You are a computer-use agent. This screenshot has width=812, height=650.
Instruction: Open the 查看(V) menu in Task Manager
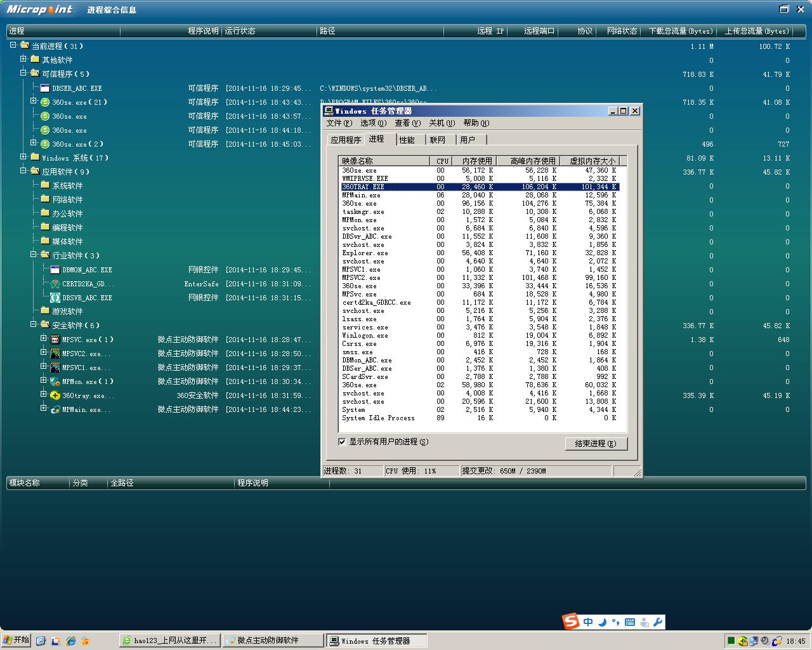click(407, 123)
